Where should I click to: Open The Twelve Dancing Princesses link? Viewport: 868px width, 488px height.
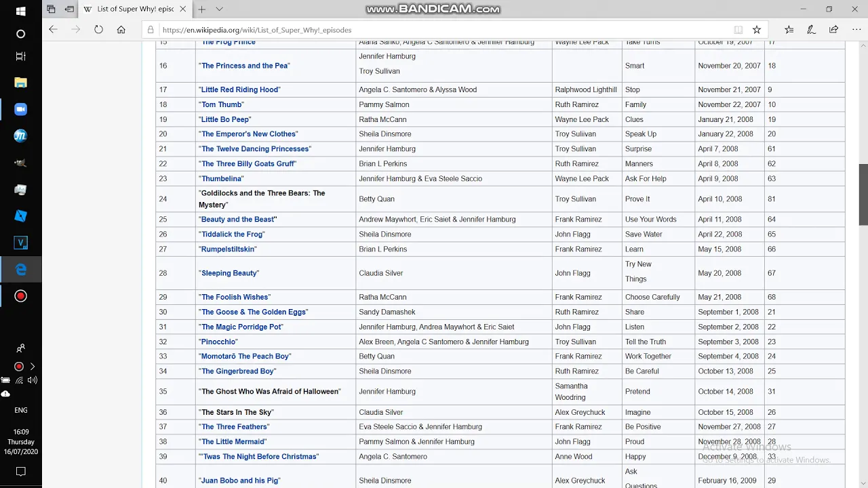tap(255, 149)
